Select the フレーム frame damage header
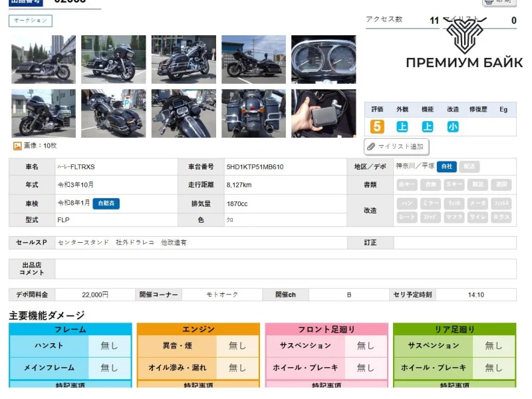The image size is (532, 399). pyautogui.click(x=70, y=329)
